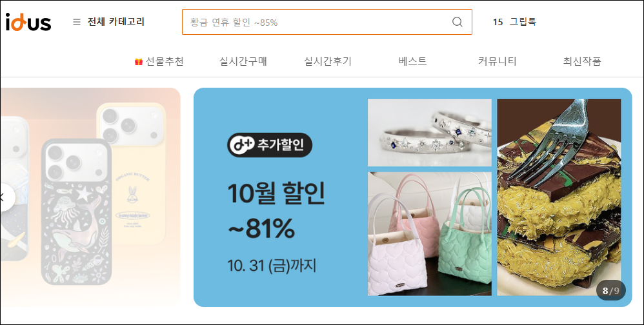Go to the 실시간후기 tab
644x325 pixels.
(x=328, y=61)
